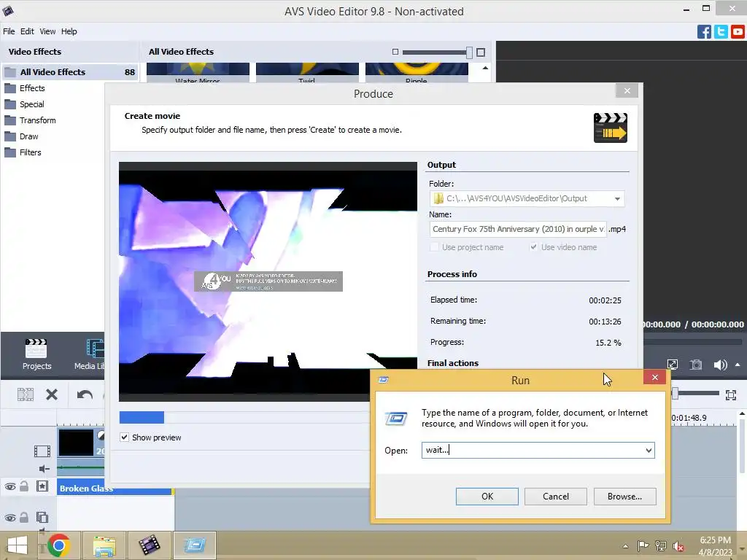Open the Facebook link icon
Image resolution: width=747 pixels, height=560 pixels.
coord(704,31)
